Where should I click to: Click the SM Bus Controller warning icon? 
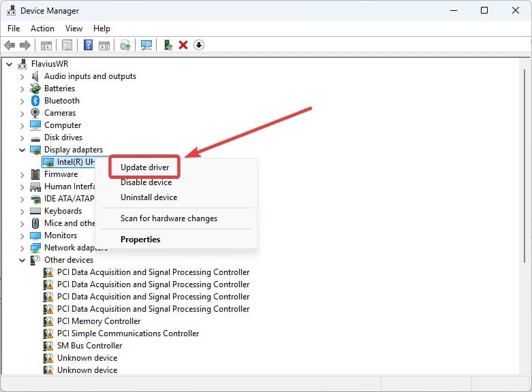pos(48,346)
